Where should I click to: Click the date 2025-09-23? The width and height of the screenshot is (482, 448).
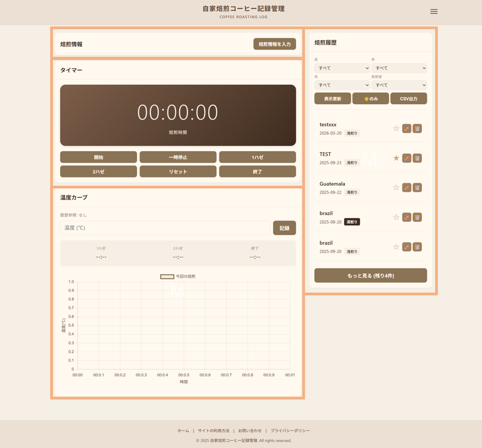point(330,163)
